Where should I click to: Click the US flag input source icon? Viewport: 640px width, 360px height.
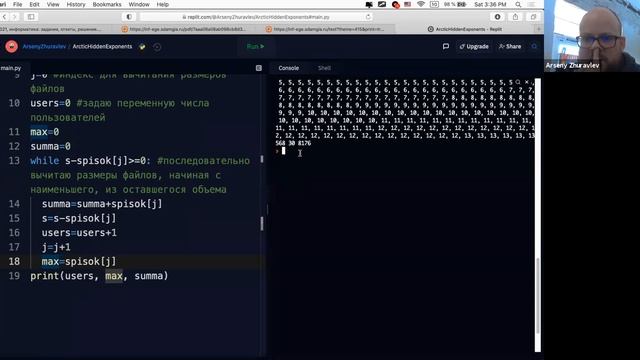407,4
